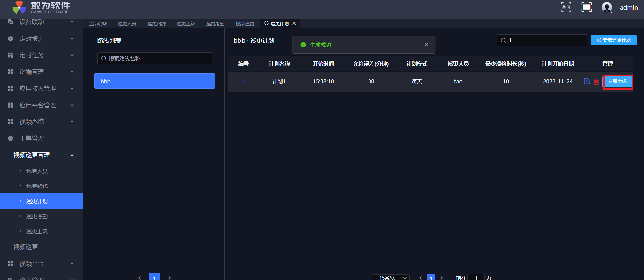Switch to the 全部设备 tab

click(x=97, y=24)
